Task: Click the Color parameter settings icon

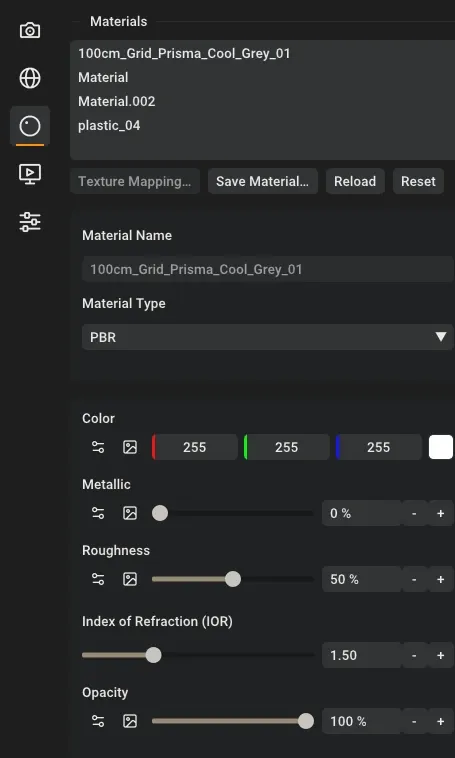Action: [98, 447]
